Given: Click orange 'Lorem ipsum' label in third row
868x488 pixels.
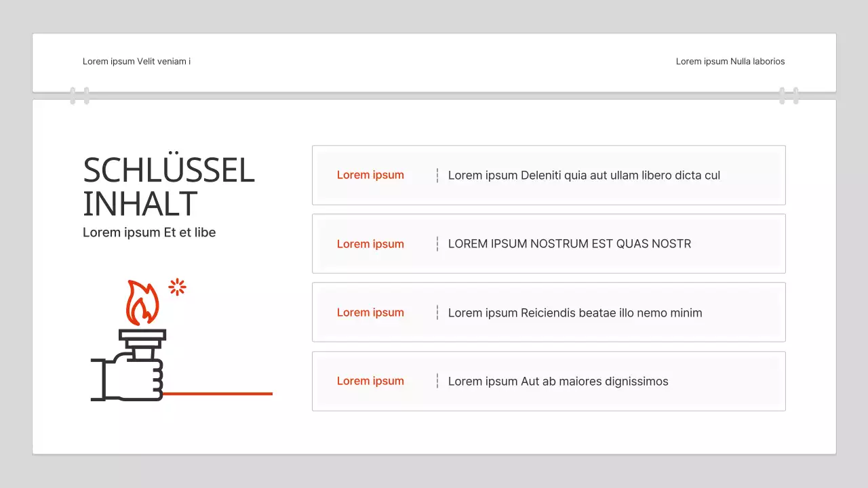Looking at the screenshot, I should [370, 312].
